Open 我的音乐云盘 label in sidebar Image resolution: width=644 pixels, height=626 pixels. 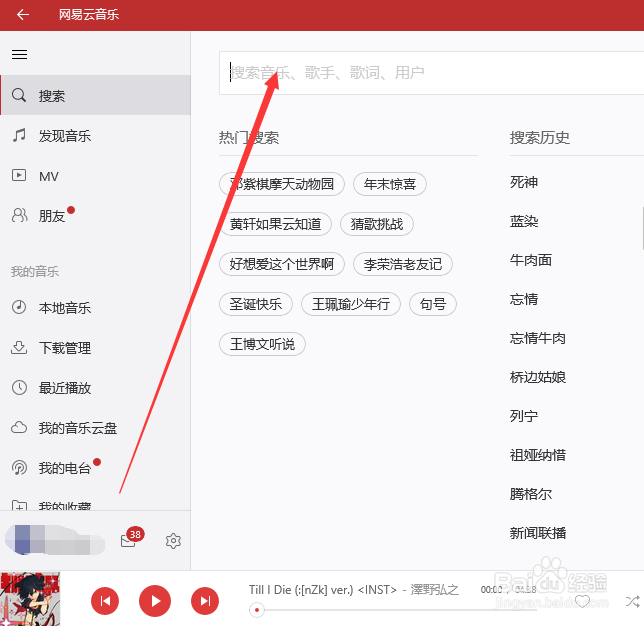pos(78,428)
